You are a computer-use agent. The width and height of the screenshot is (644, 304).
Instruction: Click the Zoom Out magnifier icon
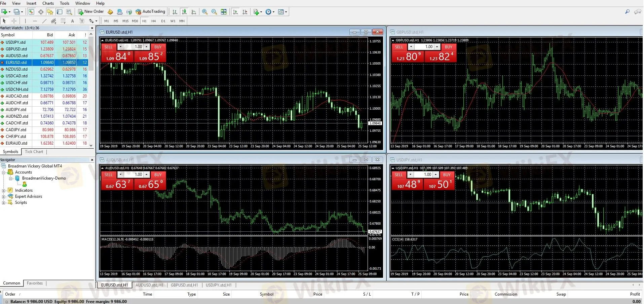pyautogui.click(x=214, y=12)
